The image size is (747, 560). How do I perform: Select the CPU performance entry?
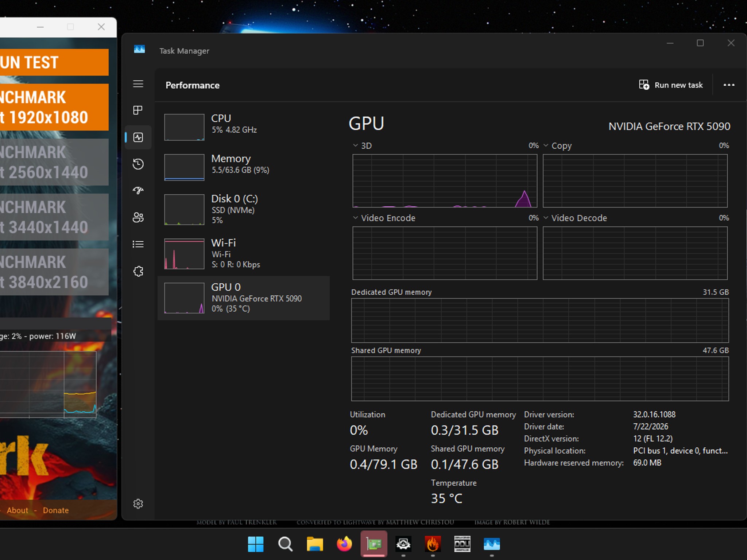pyautogui.click(x=244, y=127)
